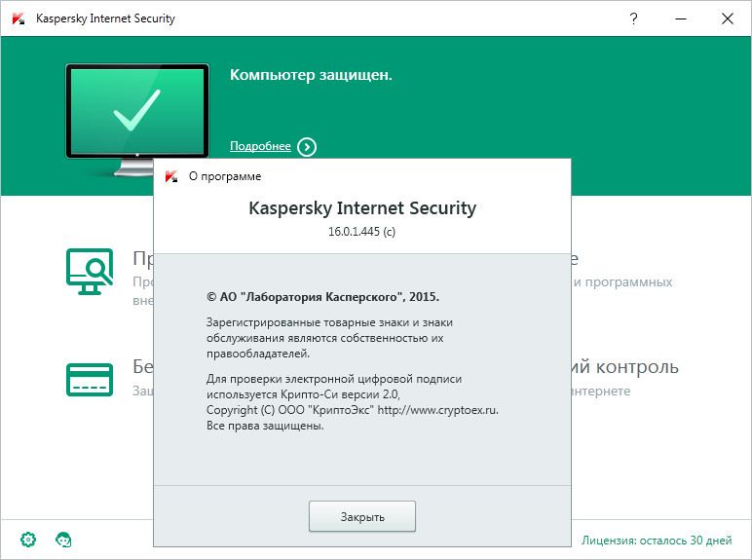
Task: Click the http://www.cryptoex.ru address text
Action: (438, 410)
